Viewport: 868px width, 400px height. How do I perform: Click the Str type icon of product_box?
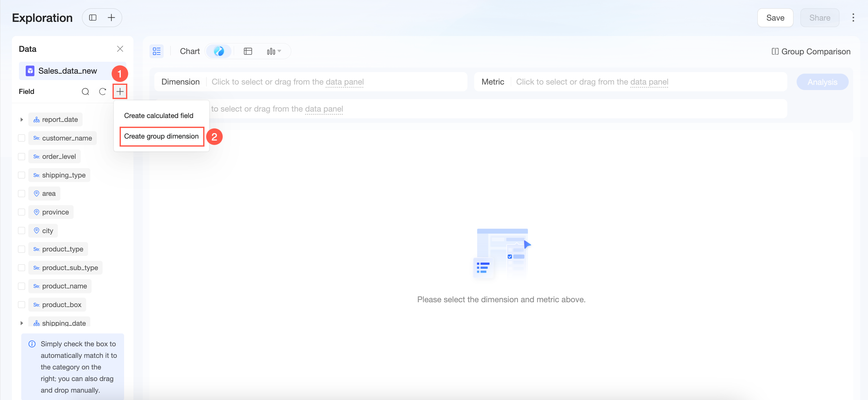36,305
